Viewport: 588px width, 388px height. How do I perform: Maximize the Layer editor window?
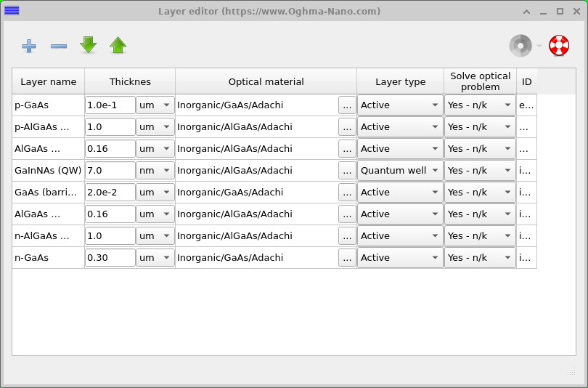560,11
